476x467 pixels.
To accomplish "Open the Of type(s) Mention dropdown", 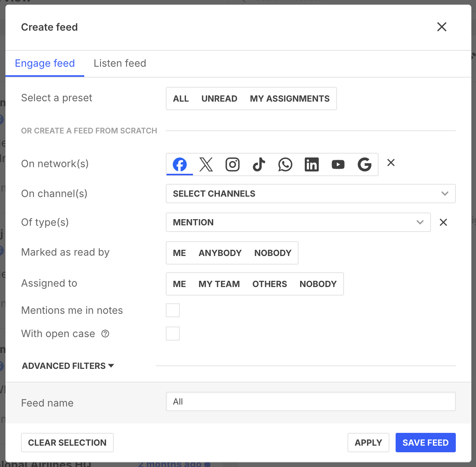I will point(298,222).
